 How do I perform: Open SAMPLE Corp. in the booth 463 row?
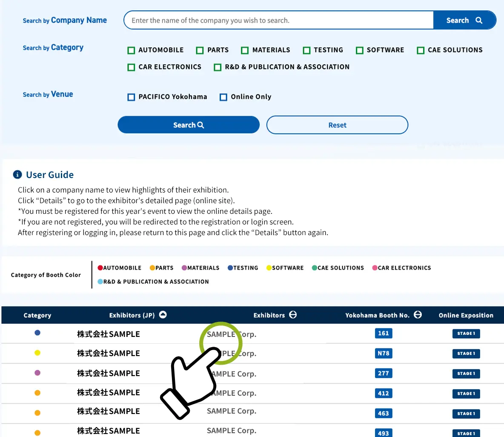coord(232,411)
